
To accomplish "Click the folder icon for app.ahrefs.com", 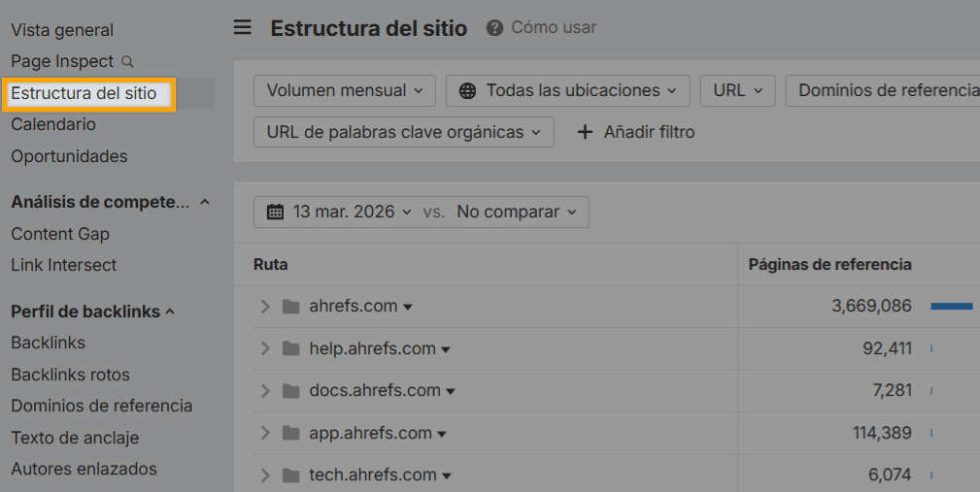I will point(290,433).
